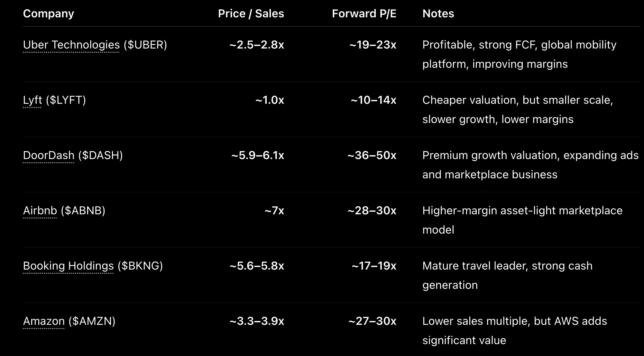
Task: Click Lyft's ~10–14x forward P/E value
Action: click(373, 100)
